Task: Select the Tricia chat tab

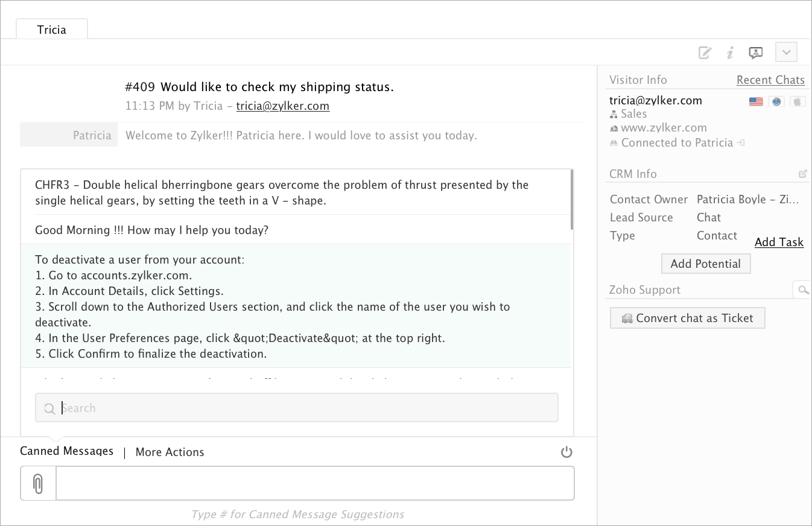Action: click(x=52, y=30)
